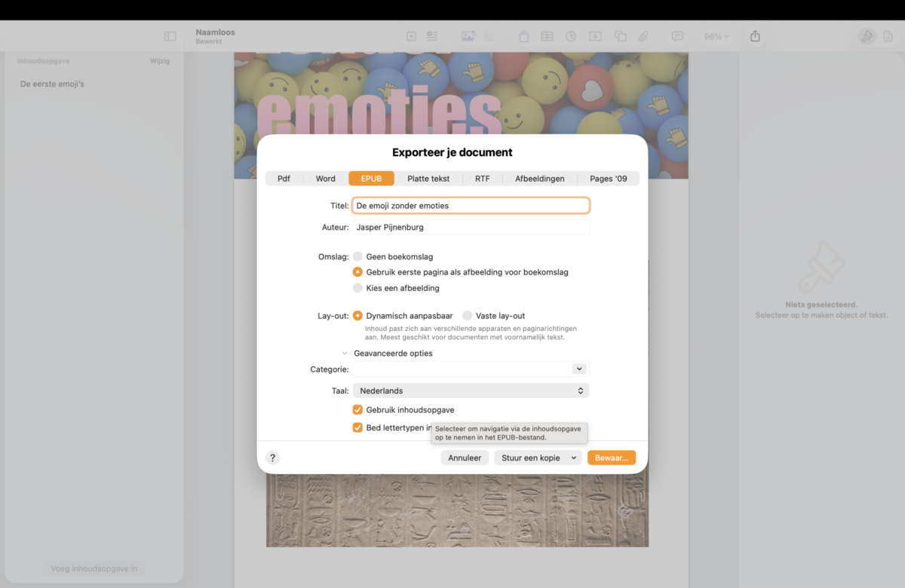Screen dimensions: 905x588
Task: Toggle the sidebar view icon
Action: 170,36
